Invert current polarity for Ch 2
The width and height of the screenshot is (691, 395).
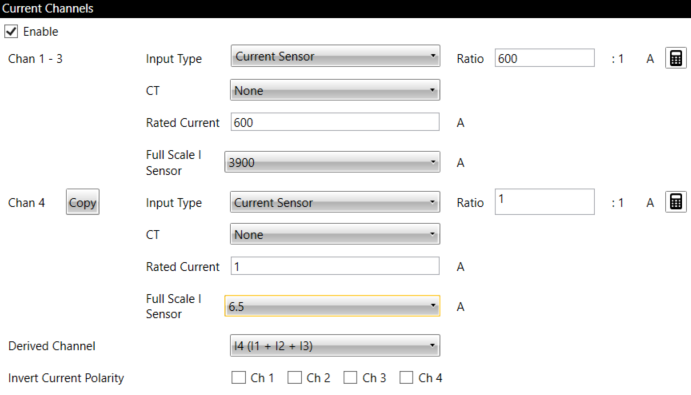click(x=294, y=377)
